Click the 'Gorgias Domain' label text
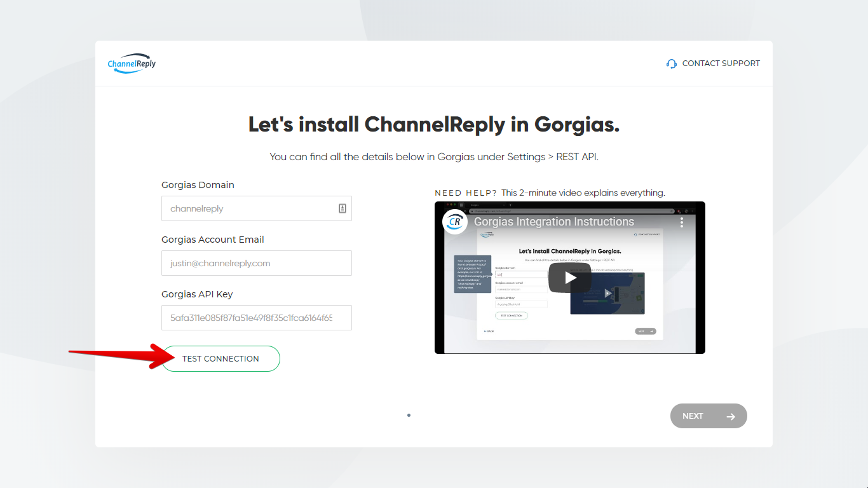Viewport: 868px width, 488px height. tap(198, 185)
